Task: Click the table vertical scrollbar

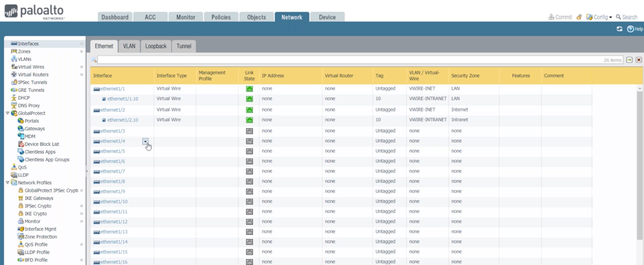Action: point(640,164)
